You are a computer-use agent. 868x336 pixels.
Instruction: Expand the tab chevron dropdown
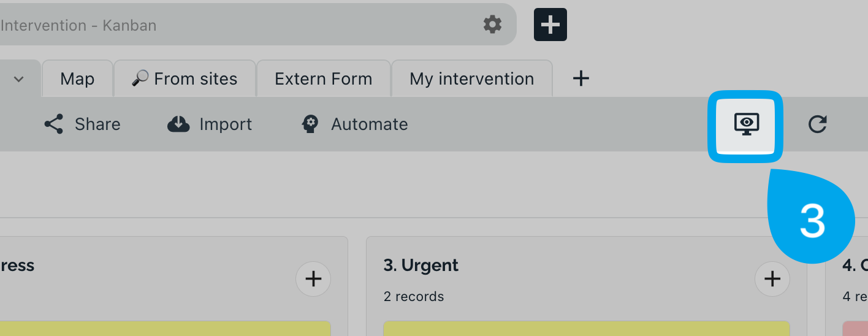19,79
